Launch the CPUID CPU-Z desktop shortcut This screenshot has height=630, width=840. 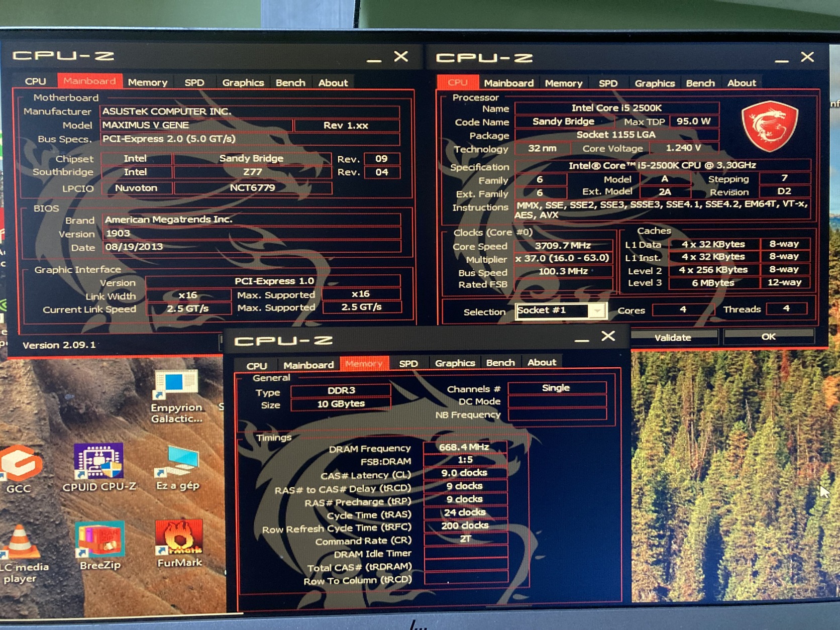99,467
